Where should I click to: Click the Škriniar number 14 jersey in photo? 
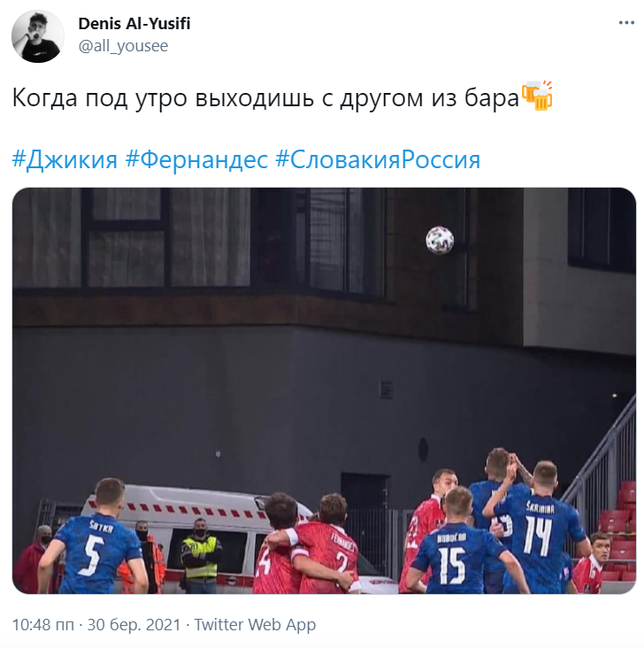[x=539, y=539]
